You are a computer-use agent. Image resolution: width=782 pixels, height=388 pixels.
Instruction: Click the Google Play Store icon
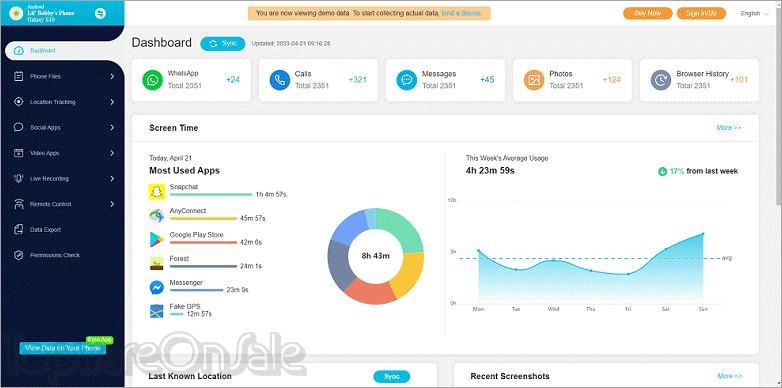pyautogui.click(x=157, y=239)
